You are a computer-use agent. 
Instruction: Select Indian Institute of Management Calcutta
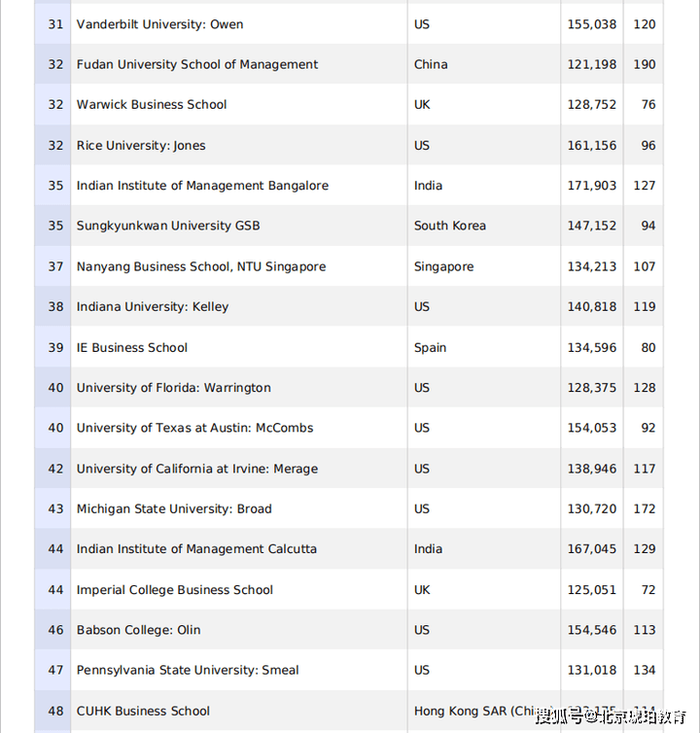click(x=196, y=549)
